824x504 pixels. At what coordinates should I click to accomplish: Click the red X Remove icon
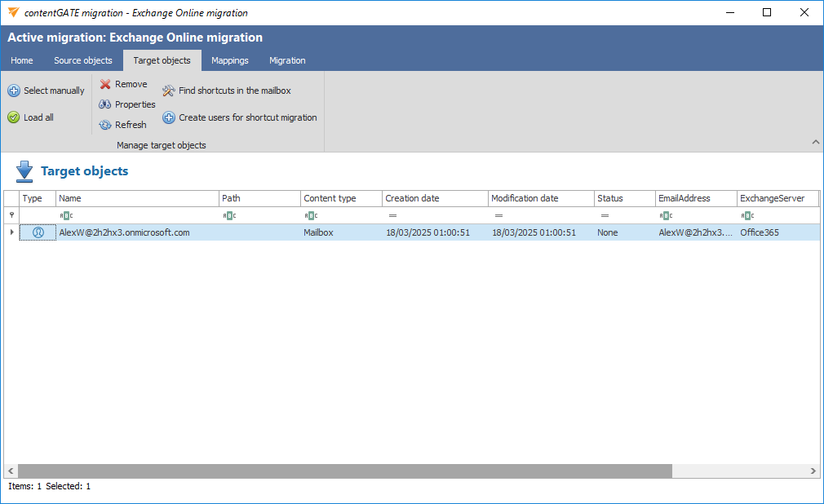105,84
